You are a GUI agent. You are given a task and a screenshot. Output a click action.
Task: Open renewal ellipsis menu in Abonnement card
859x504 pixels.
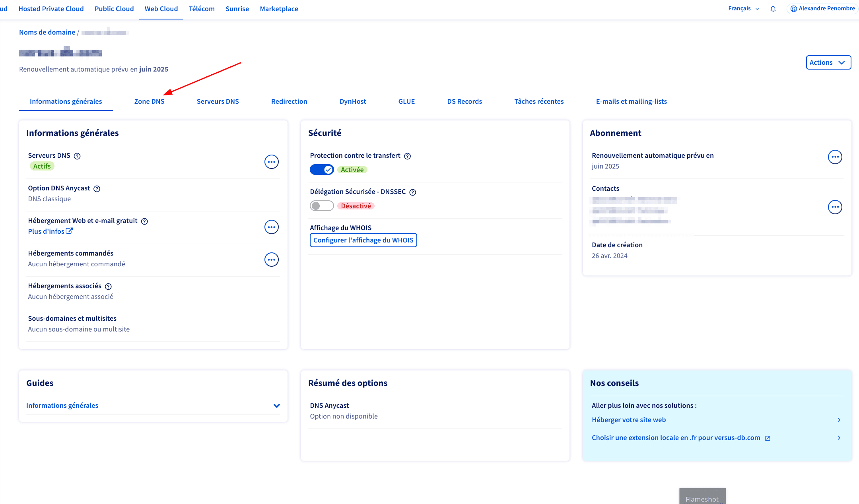coord(835,157)
